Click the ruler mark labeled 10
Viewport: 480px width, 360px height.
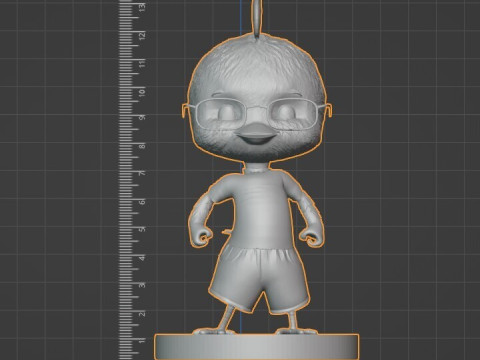point(142,91)
